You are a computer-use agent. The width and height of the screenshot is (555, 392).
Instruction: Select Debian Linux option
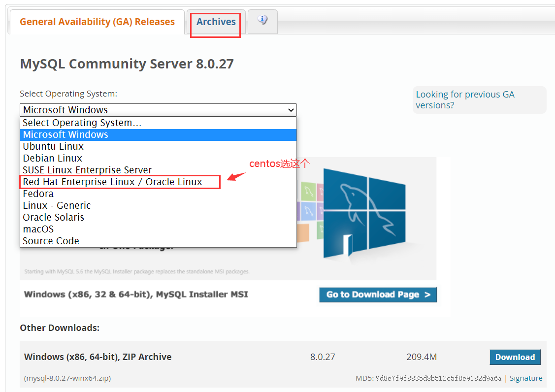(x=158, y=158)
